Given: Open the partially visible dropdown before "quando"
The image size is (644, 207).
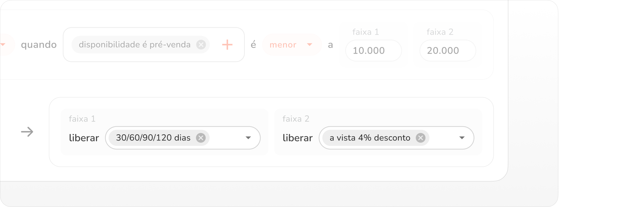Looking at the screenshot, I should tap(5, 45).
